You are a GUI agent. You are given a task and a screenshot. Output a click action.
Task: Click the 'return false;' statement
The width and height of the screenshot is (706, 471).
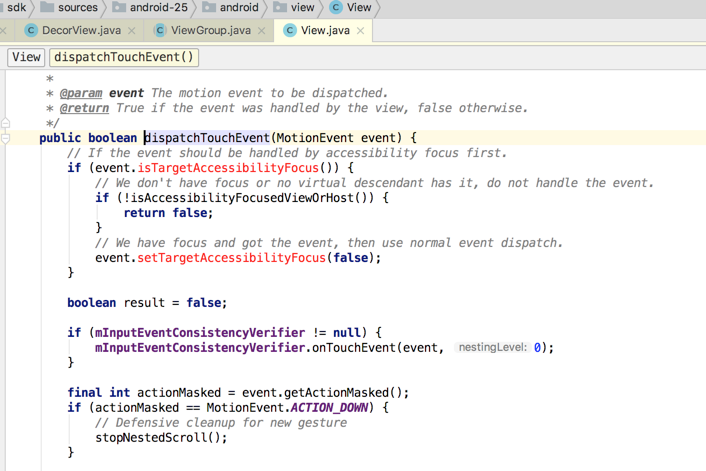tap(168, 213)
